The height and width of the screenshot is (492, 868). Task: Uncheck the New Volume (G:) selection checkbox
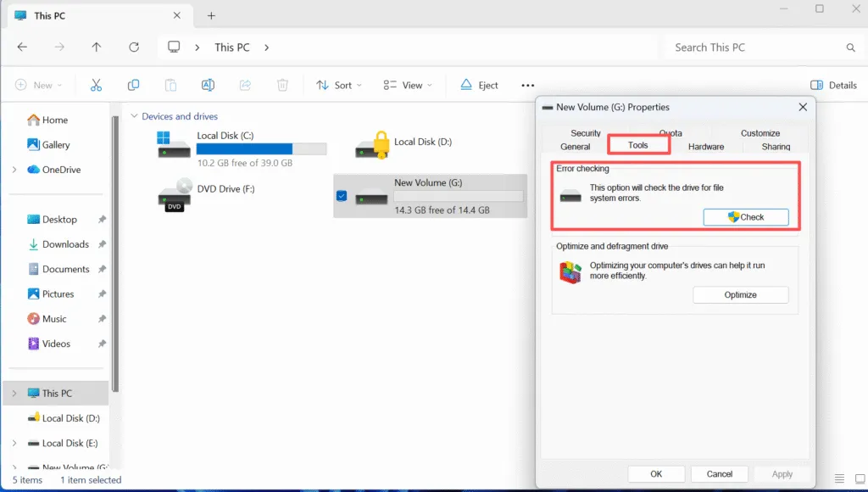(341, 195)
